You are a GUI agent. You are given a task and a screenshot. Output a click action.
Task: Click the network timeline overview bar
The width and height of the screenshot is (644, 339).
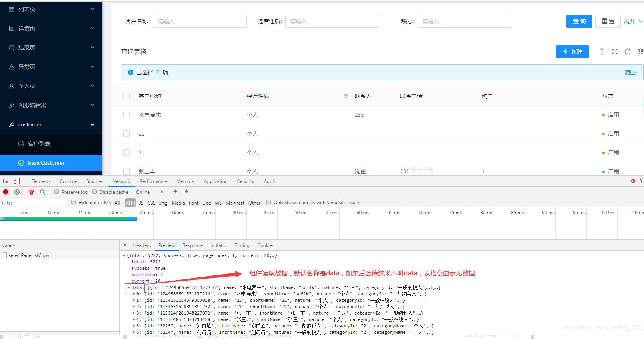coord(68,219)
